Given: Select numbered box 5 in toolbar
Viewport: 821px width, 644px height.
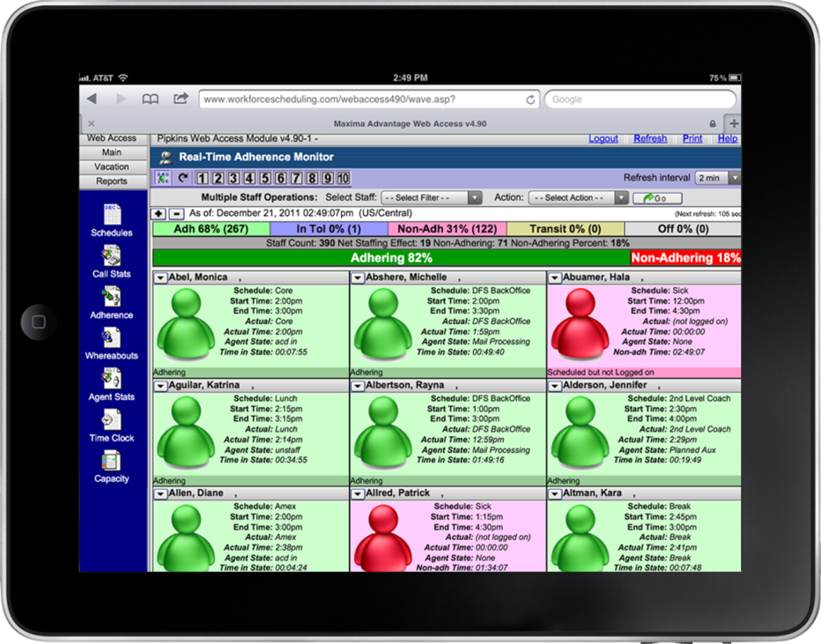Looking at the screenshot, I should (x=265, y=178).
